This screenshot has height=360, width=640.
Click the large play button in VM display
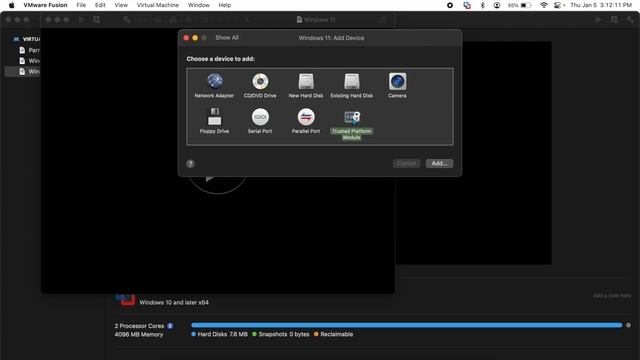pos(218,178)
